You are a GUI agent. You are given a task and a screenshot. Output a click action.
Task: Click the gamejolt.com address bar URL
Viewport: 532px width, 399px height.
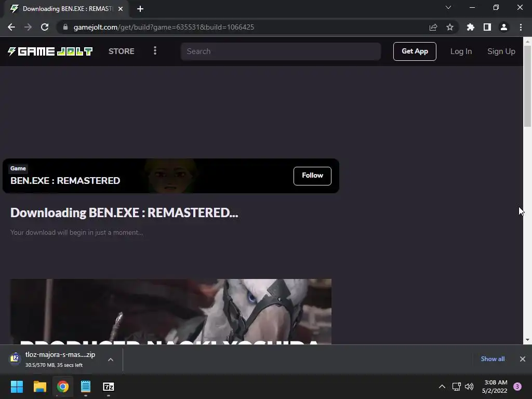[x=164, y=27]
